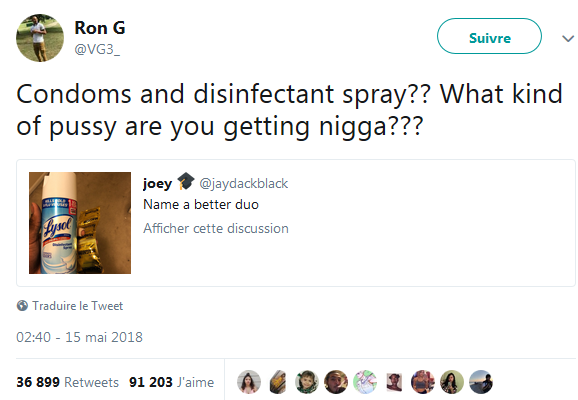Click the graduation cap emoji beside joey

(x=185, y=181)
